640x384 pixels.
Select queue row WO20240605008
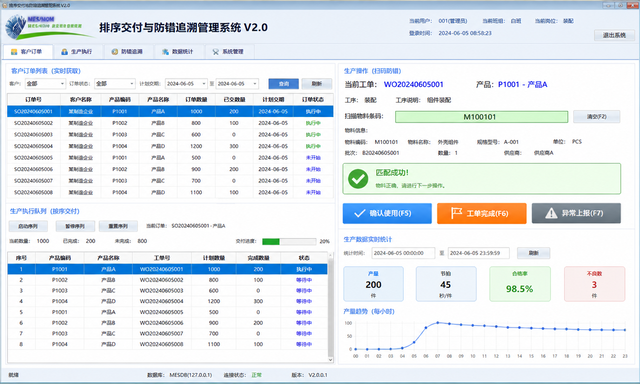167,344
